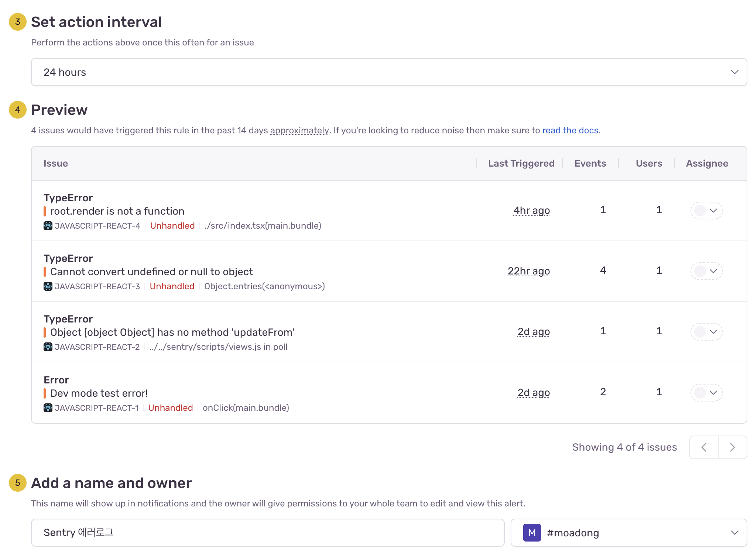Open the read the docs link
The image size is (754, 560).
point(570,130)
